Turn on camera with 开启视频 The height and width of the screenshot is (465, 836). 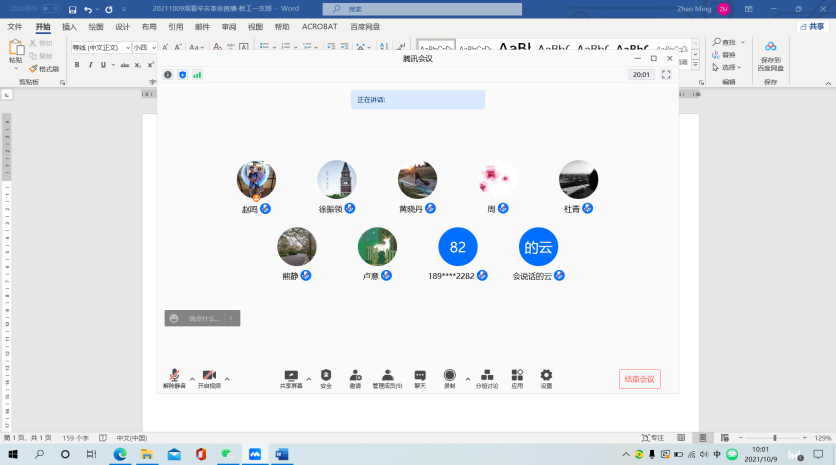click(209, 375)
